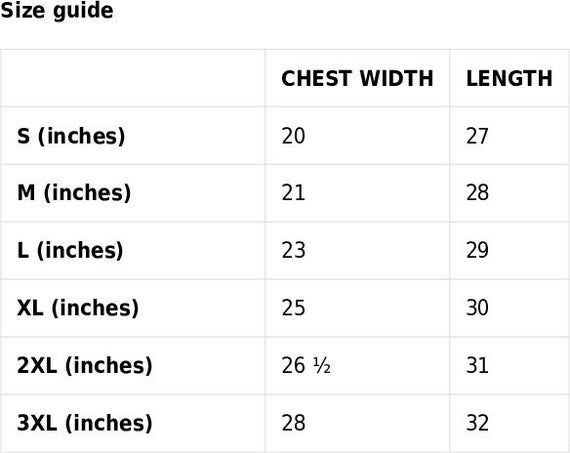Click the S (inches) row label
570x453 pixels.
[x=71, y=136]
